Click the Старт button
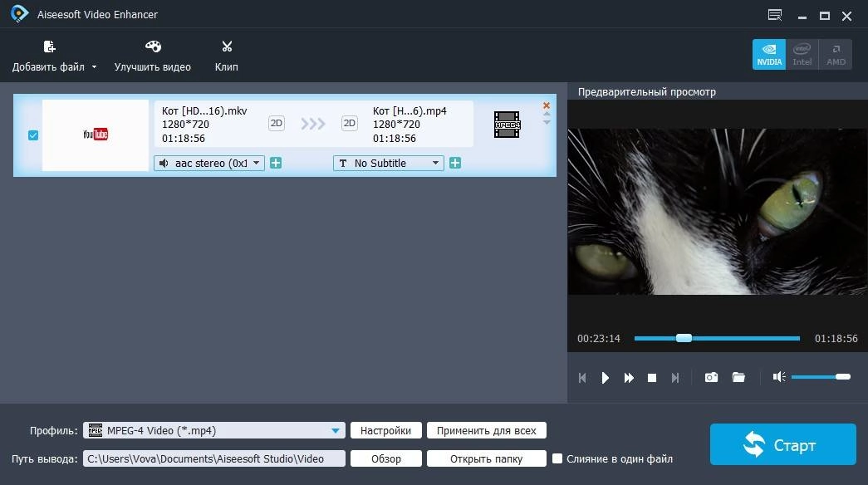868x485 pixels. pyautogui.click(x=782, y=444)
